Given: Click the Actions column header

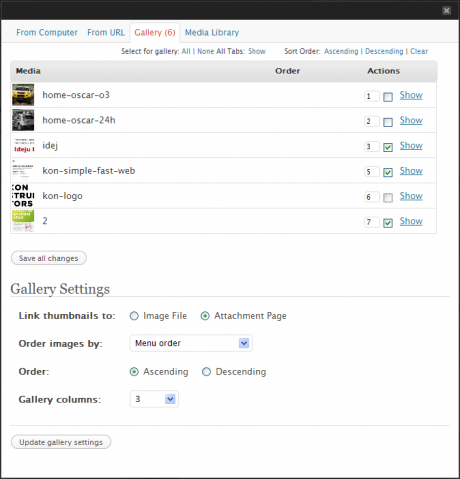Looking at the screenshot, I should click(383, 71).
